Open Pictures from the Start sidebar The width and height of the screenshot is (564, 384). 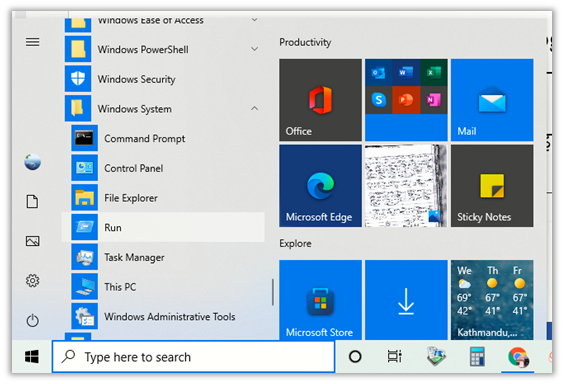tap(32, 241)
